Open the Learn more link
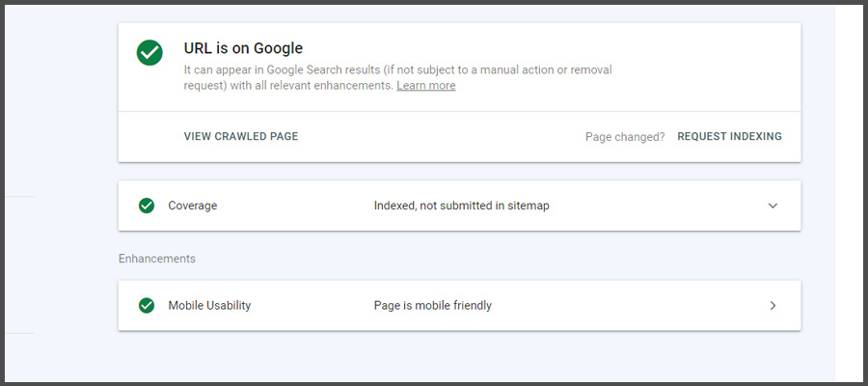 click(x=425, y=86)
